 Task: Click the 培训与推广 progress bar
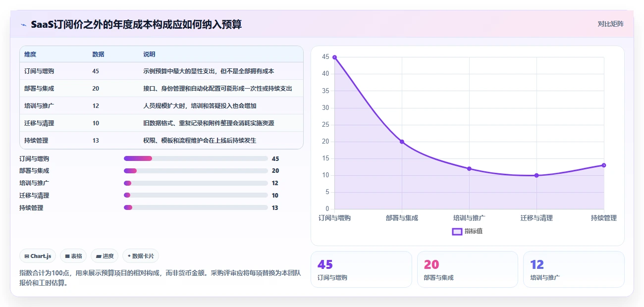[196, 183]
